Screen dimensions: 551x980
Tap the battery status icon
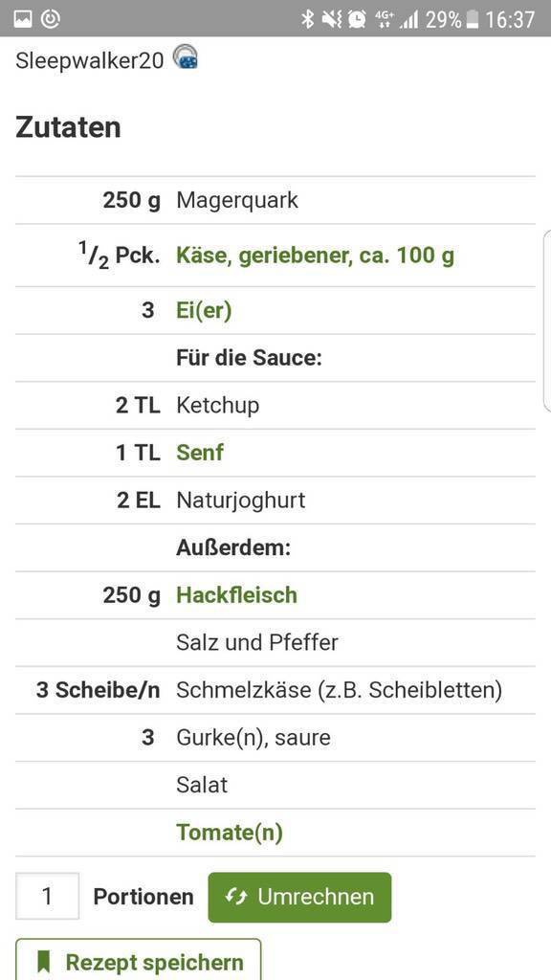click(473, 19)
